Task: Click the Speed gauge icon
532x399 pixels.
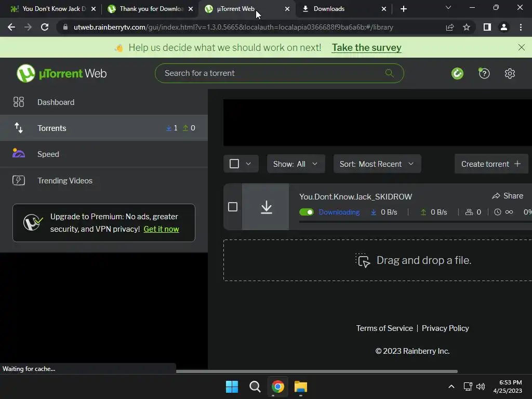Action: point(19,153)
